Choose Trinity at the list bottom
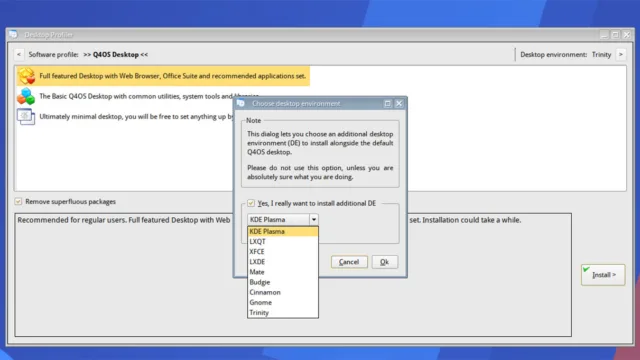 pyautogui.click(x=282, y=313)
